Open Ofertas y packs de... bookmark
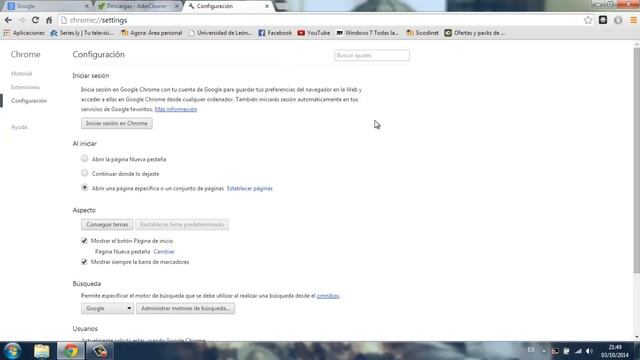Viewport: 640px width, 360px height. pos(475,33)
